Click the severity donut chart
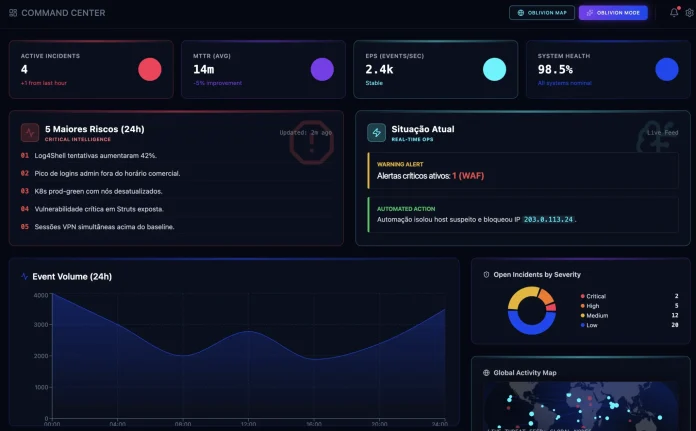Viewport: 696px width, 431px height. (x=532, y=310)
